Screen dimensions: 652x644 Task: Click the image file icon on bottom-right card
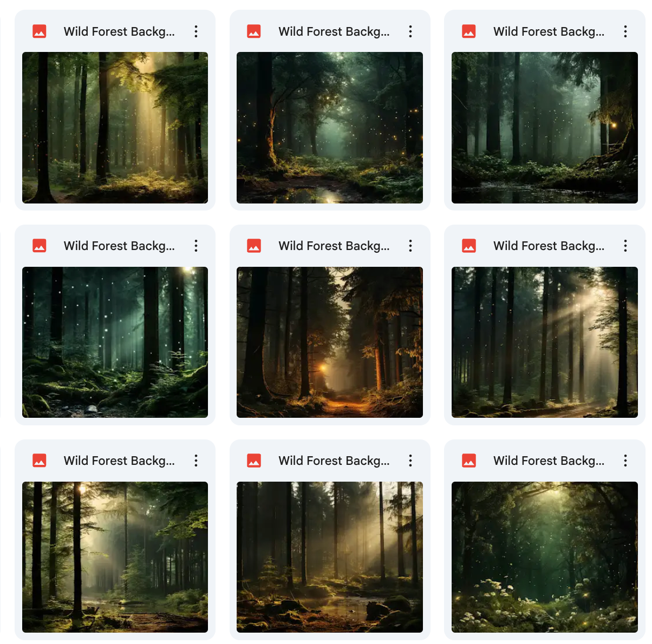[469, 461]
